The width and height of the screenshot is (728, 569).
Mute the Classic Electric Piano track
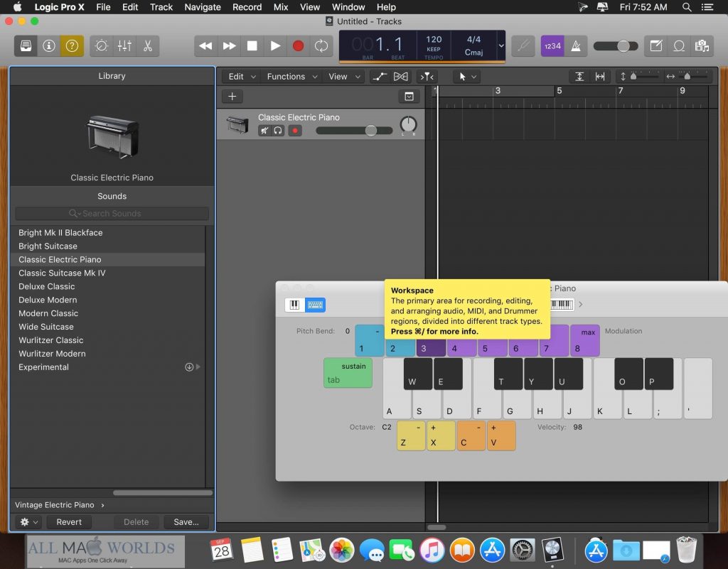(264, 131)
